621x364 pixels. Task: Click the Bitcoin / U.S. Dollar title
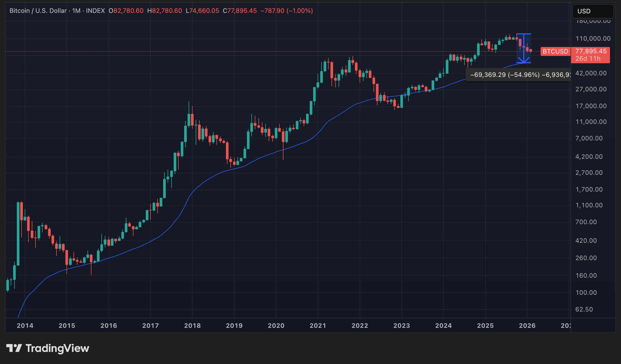click(38, 11)
